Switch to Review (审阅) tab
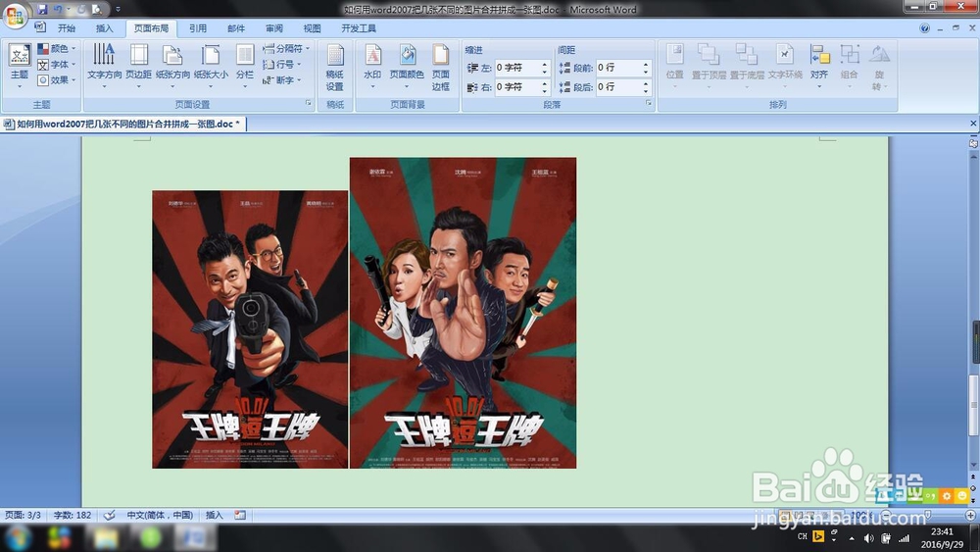The image size is (980, 552). pos(274,28)
